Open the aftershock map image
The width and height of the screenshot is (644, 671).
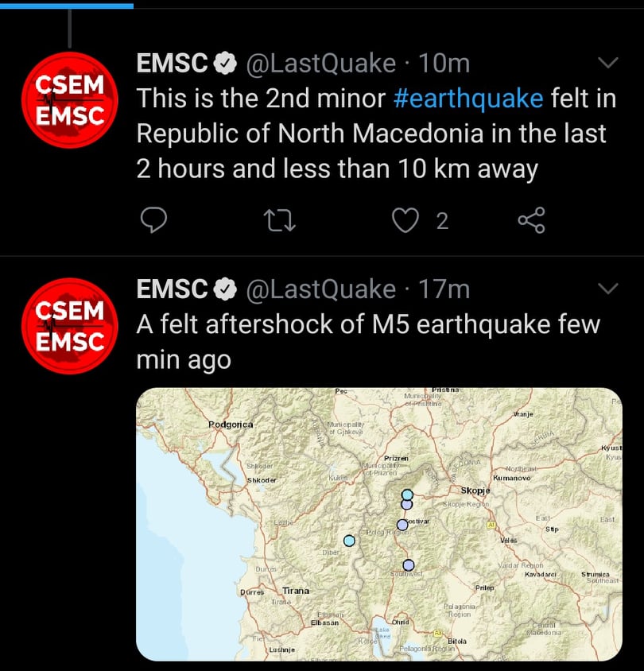379,524
